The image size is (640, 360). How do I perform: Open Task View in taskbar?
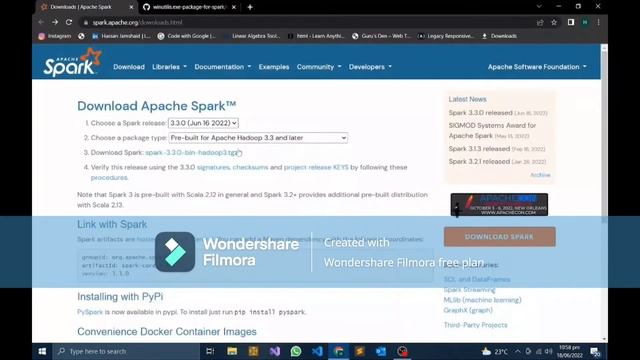click(x=210, y=351)
